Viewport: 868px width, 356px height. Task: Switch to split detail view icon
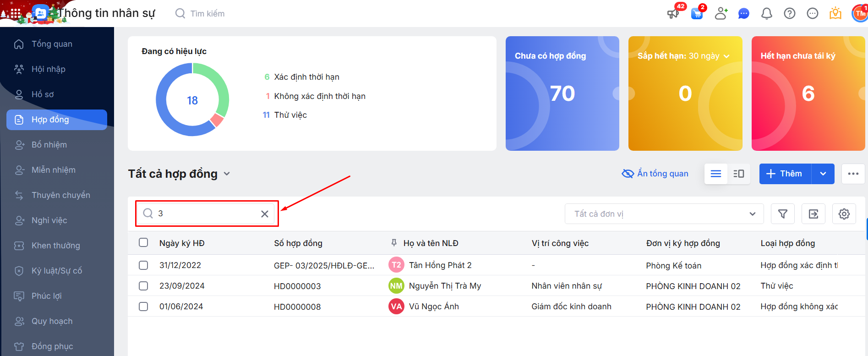pyautogui.click(x=738, y=174)
